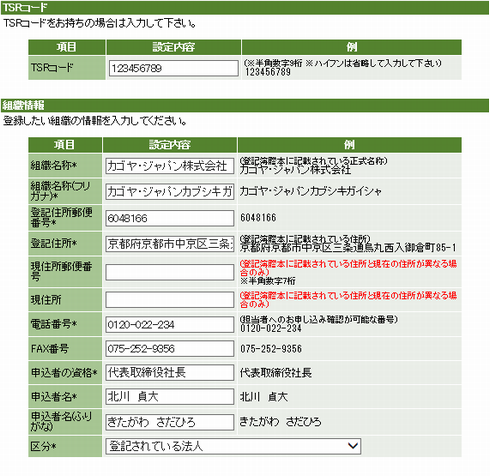Click the example FAX number 075-252-9356
The height and width of the screenshot is (476, 490).
[x=271, y=349]
